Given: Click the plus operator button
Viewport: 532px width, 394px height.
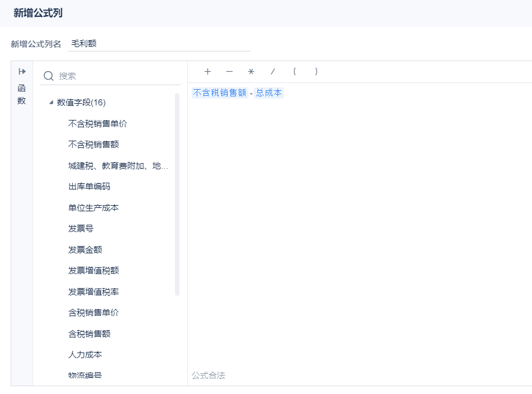Looking at the screenshot, I should coord(207,72).
